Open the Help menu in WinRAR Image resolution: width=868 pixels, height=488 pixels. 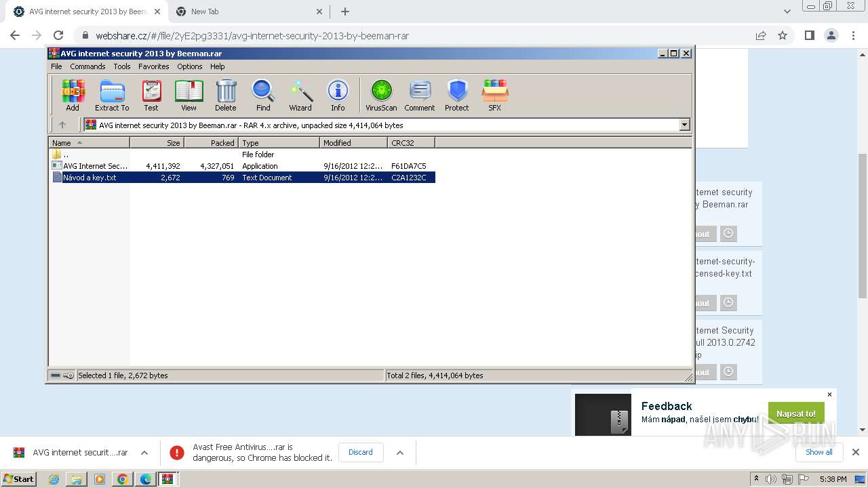(218, 66)
